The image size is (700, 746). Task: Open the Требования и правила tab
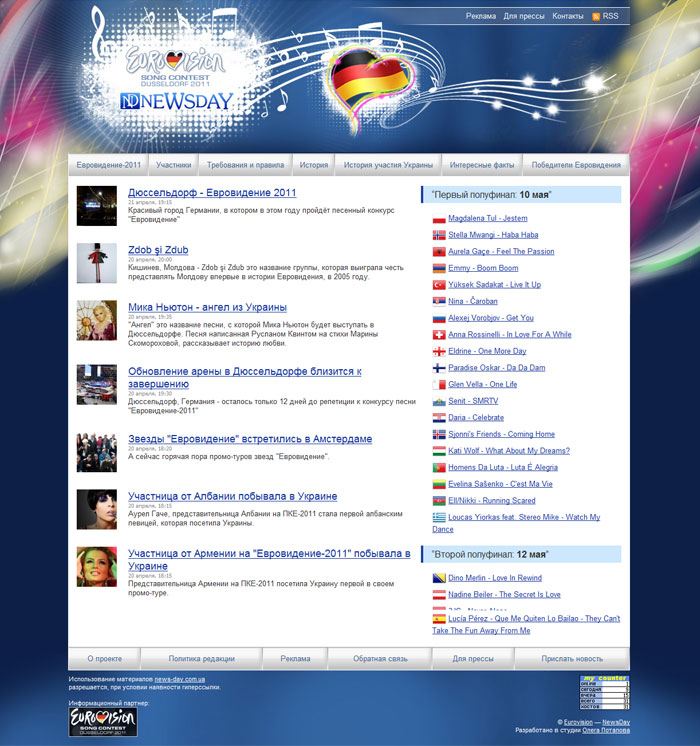(246, 165)
